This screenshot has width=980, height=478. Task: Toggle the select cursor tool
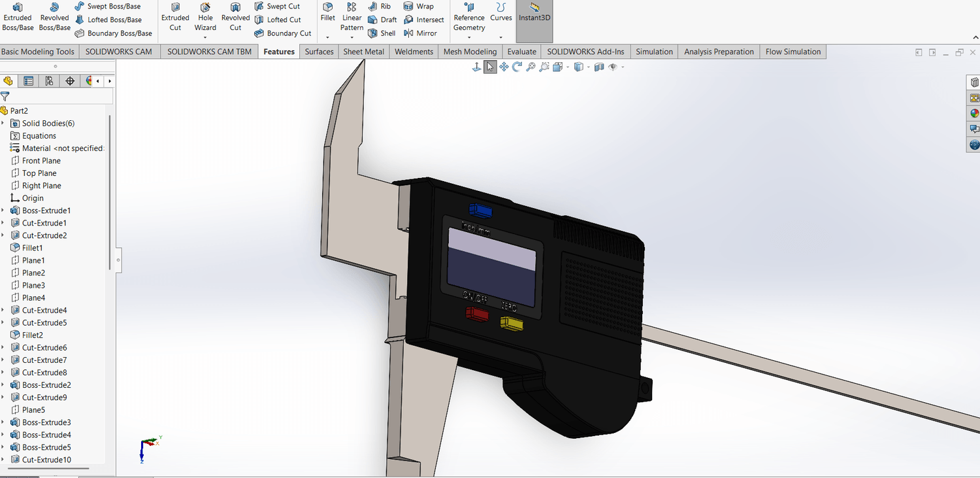(490, 67)
